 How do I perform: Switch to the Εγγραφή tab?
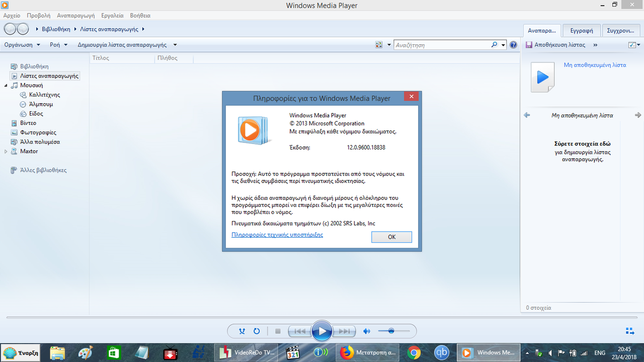coord(582,30)
